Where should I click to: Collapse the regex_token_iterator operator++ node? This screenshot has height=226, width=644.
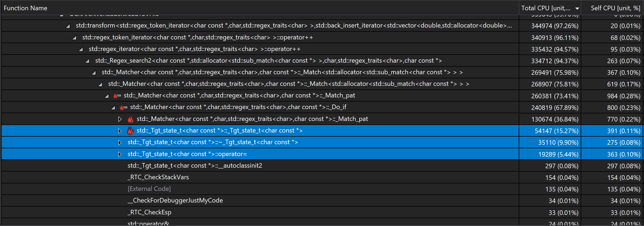pos(75,38)
